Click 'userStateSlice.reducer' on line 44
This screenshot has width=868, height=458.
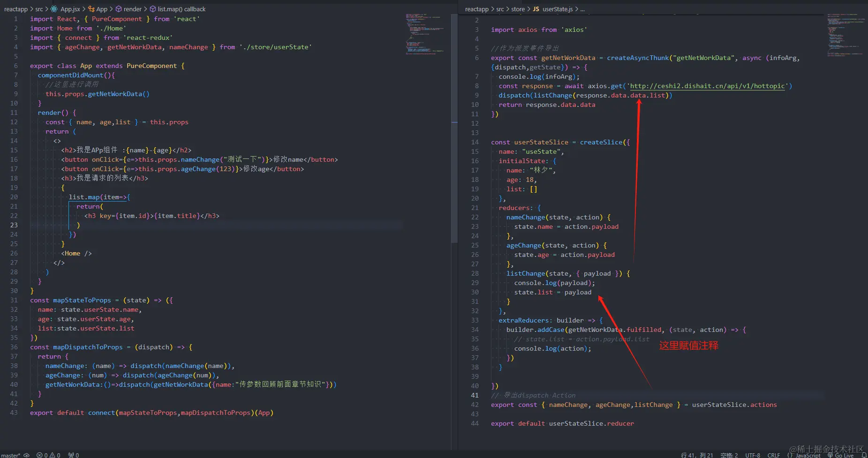[591, 423]
